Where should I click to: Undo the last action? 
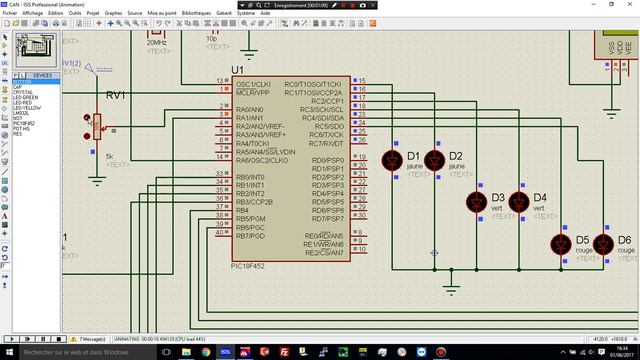pos(159,24)
